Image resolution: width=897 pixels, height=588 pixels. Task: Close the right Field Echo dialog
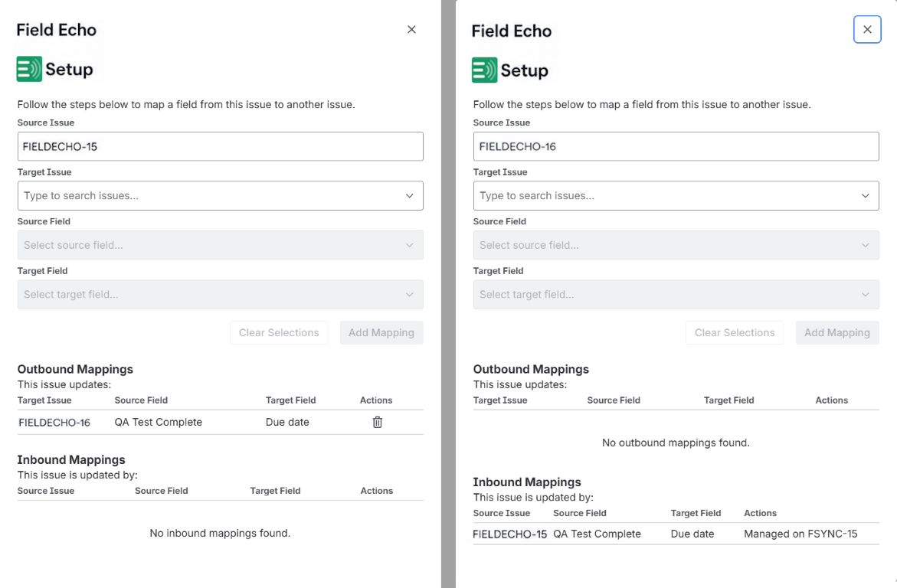pos(867,29)
